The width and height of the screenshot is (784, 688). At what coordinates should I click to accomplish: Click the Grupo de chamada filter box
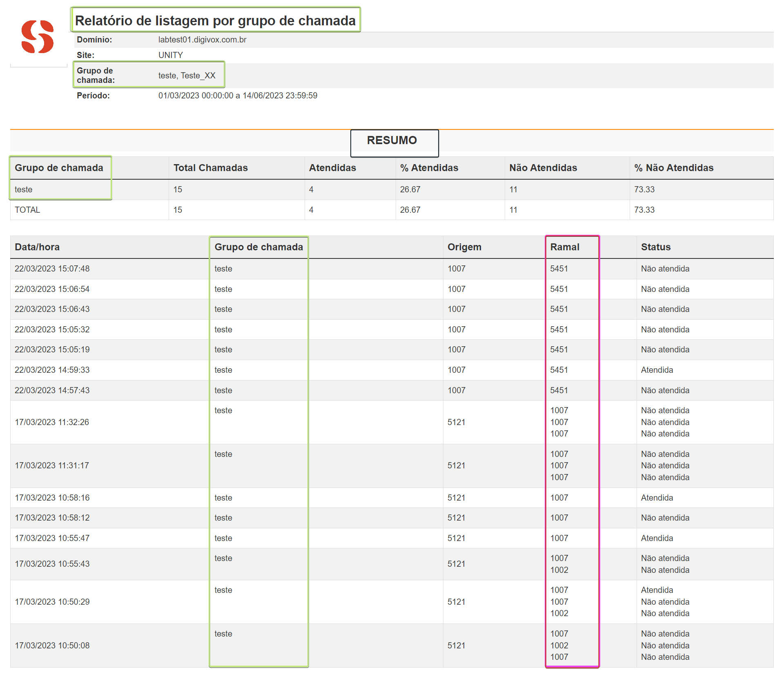tap(149, 75)
